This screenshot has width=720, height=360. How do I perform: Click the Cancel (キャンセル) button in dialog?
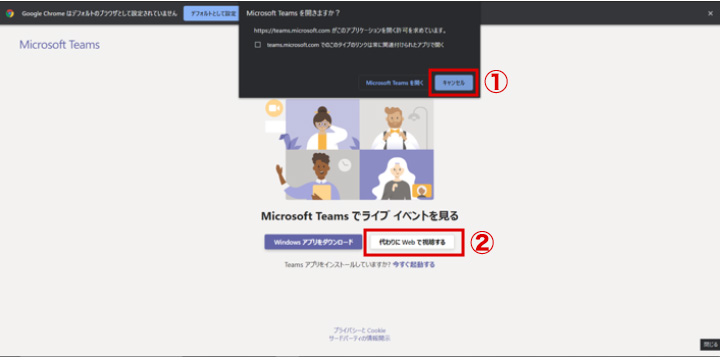454,83
